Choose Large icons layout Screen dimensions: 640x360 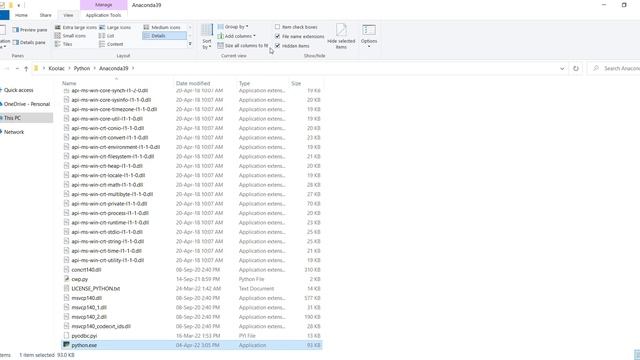point(115,27)
